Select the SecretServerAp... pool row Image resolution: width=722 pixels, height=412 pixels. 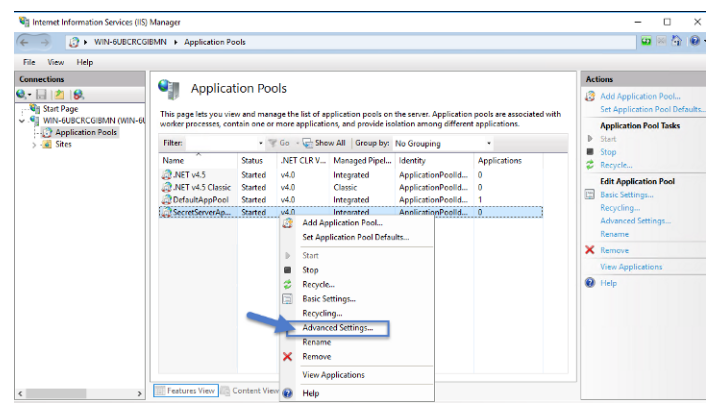click(351, 212)
